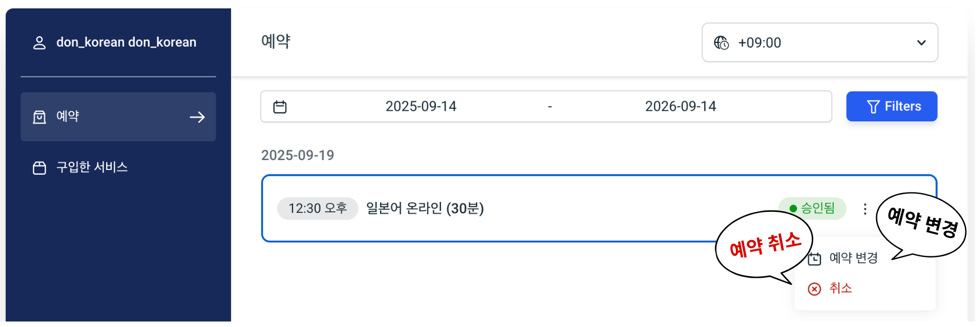
Task: Click the red cancel circle icon
Action: tap(814, 289)
